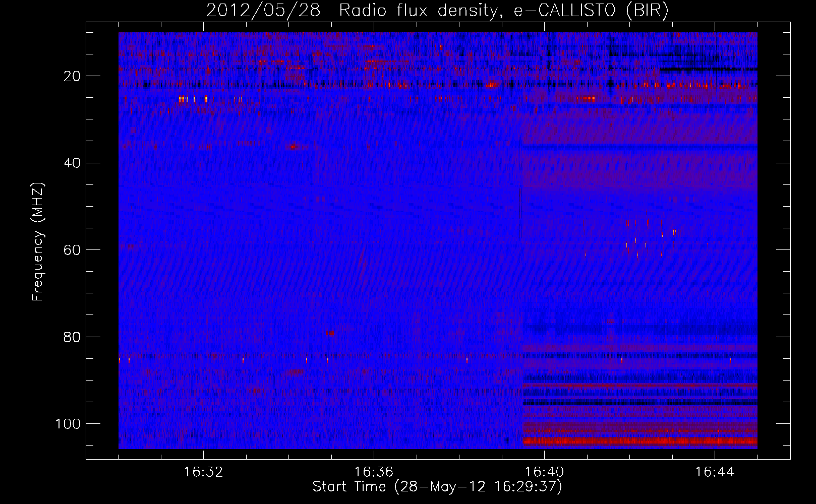Click the 'Frequency (MHZ)' axis label
Image resolution: width=816 pixels, height=504 pixels.
coord(38,241)
